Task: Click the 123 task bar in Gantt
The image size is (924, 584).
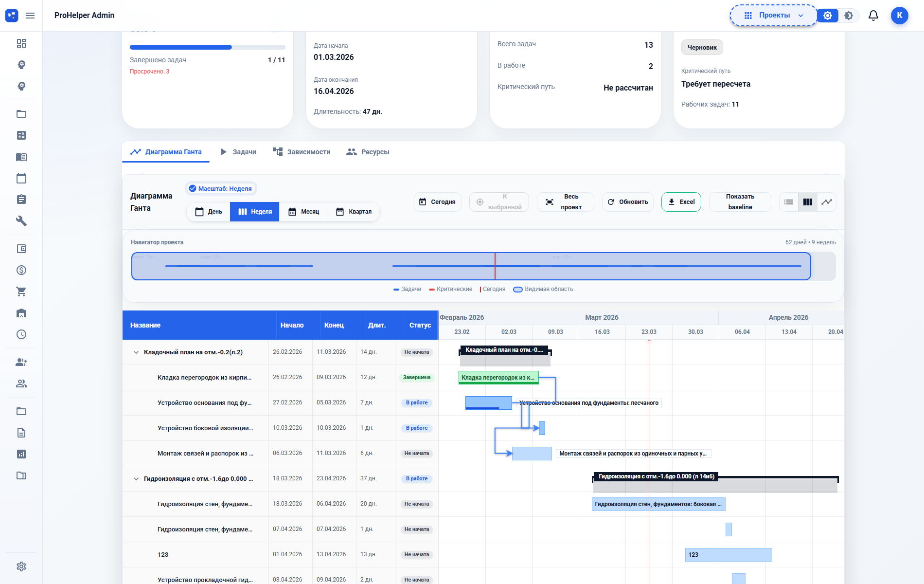Action: pyautogui.click(x=728, y=555)
